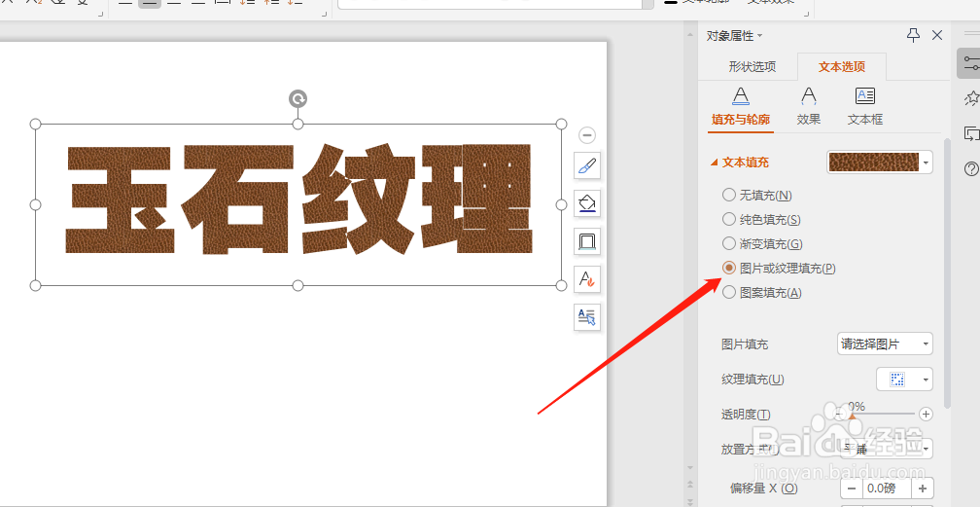The width and height of the screenshot is (980, 507).
Task: Open the paragraph group dialog launcher
Action: pos(324,13)
